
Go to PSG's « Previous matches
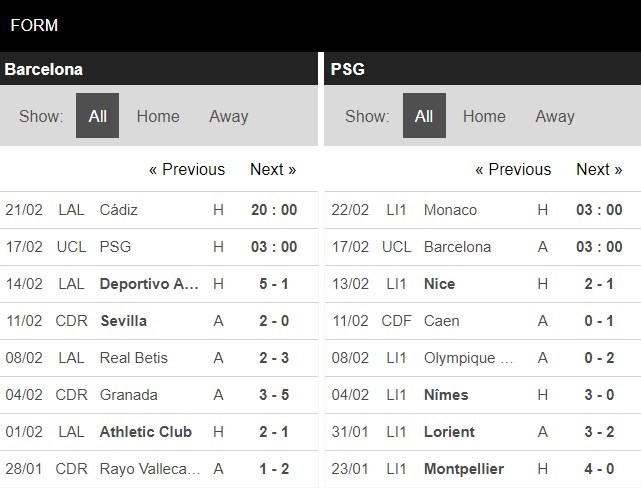coord(513,169)
